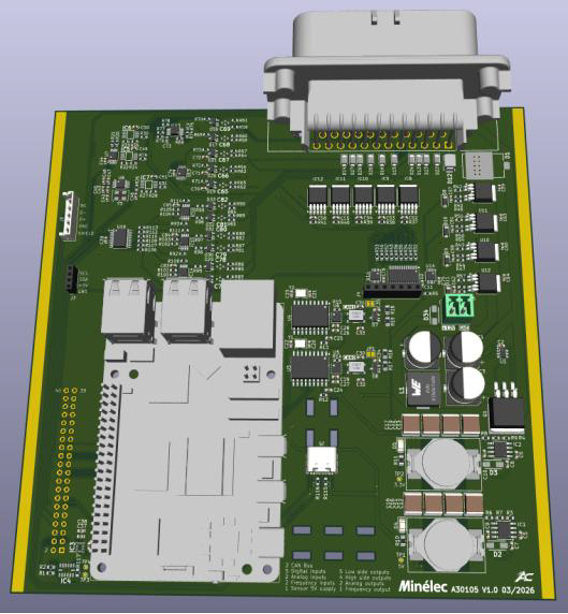The image size is (568, 614).
Task: Click the AC logo above the date
Action: (x=524, y=577)
